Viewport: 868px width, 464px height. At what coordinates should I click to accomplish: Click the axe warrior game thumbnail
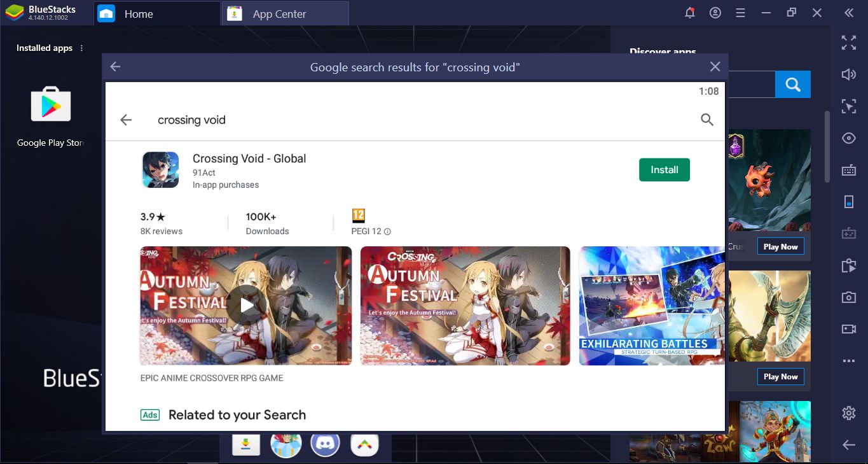tap(769, 316)
